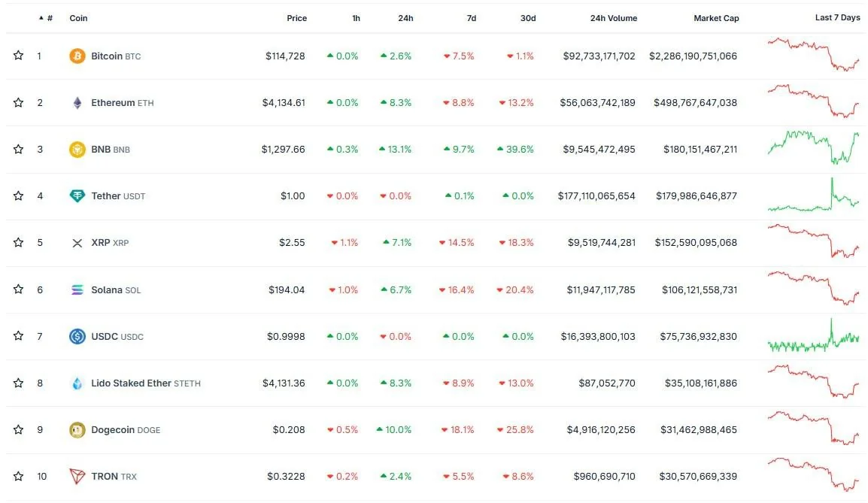Star Lido Staked Ether as favorite
Image resolution: width=868 pixels, height=503 pixels.
coord(18,383)
